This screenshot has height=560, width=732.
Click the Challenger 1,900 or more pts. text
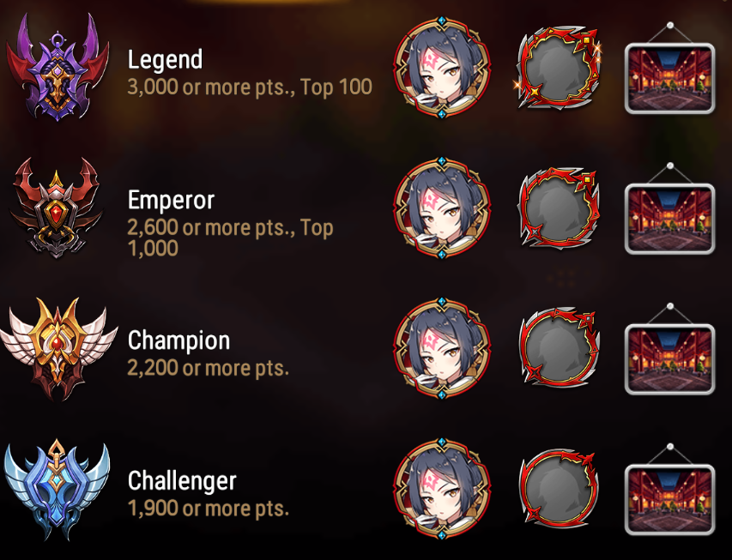coord(209,509)
